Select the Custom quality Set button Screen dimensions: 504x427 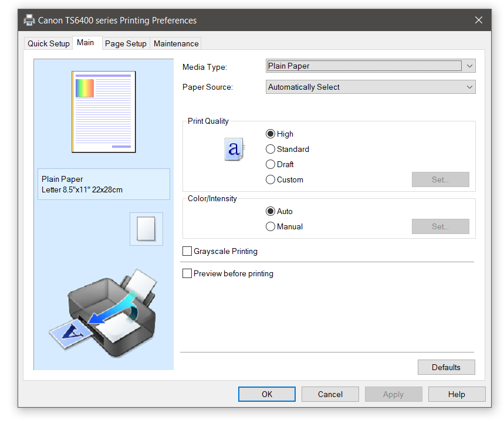click(440, 179)
